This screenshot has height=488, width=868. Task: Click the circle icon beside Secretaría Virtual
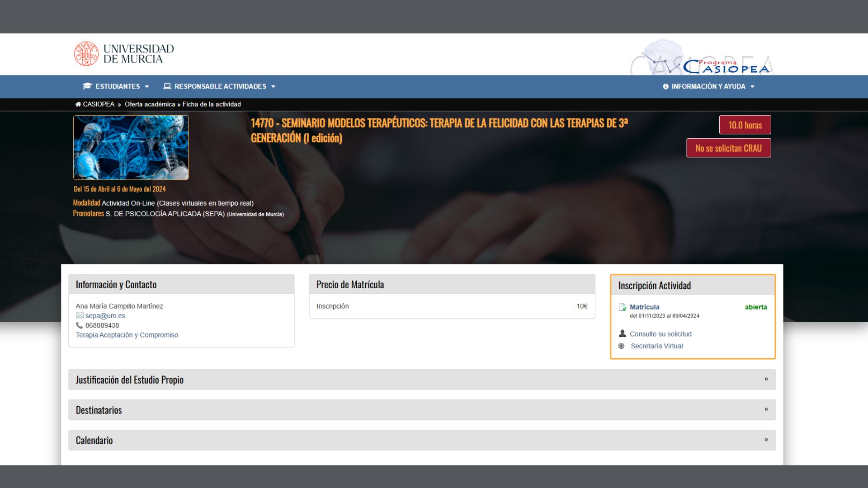622,346
